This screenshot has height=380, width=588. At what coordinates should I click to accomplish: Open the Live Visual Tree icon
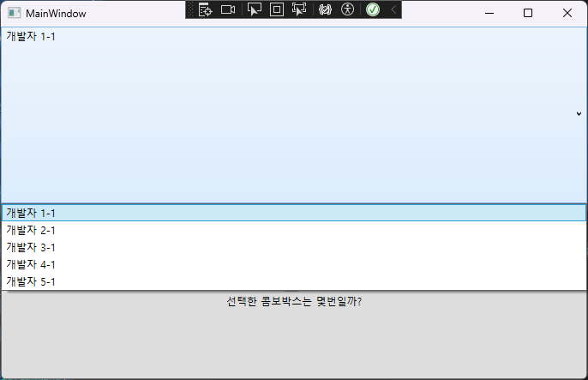[x=205, y=9]
